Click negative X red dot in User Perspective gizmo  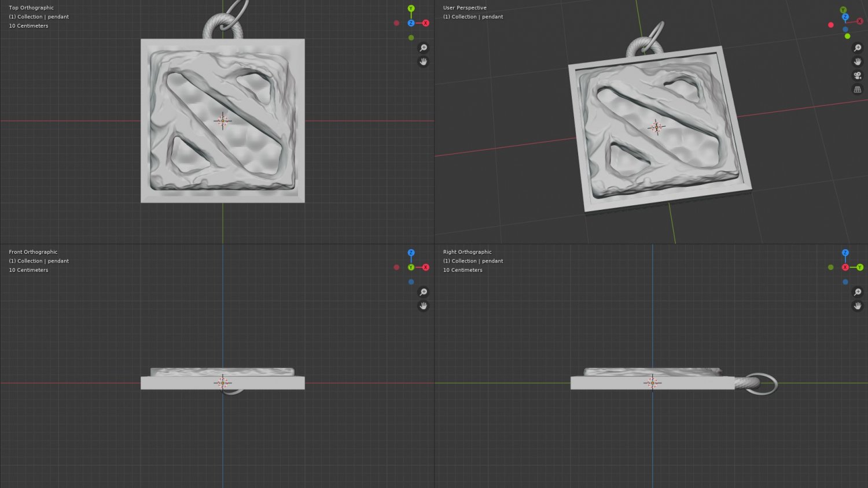pyautogui.click(x=831, y=25)
